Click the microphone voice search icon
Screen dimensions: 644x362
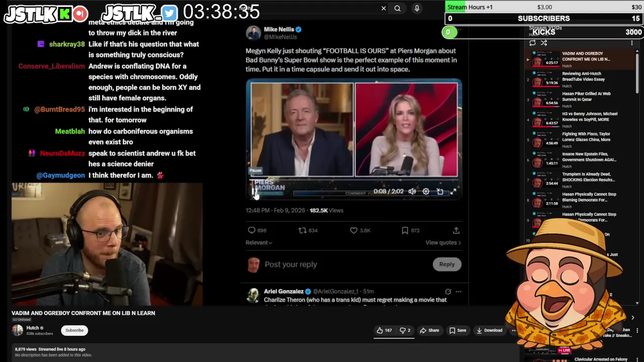click(x=417, y=8)
